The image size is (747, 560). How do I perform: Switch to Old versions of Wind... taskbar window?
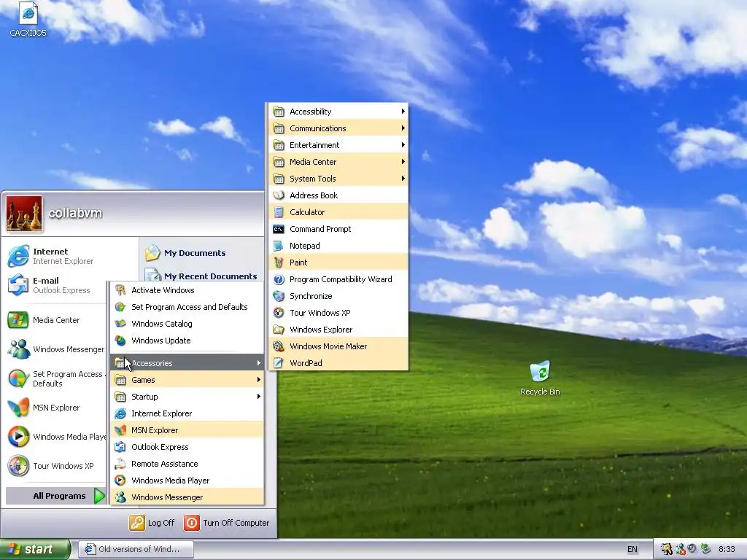(x=136, y=549)
